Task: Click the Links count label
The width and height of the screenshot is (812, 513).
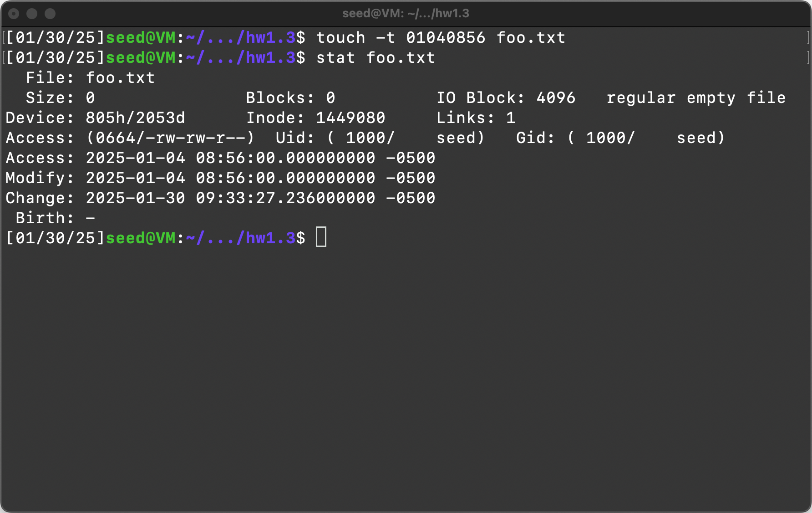Action: (x=465, y=118)
